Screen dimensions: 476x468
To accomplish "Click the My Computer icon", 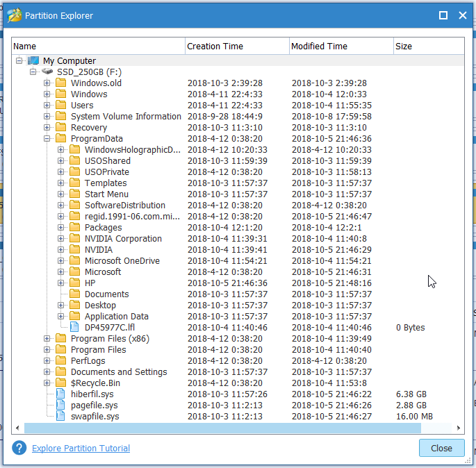I will (x=33, y=60).
